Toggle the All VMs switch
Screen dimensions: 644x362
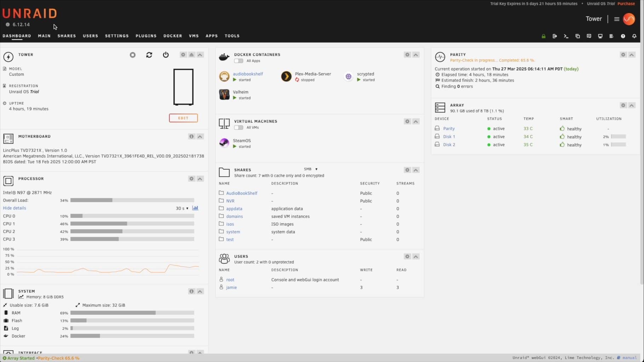click(238, 128)
